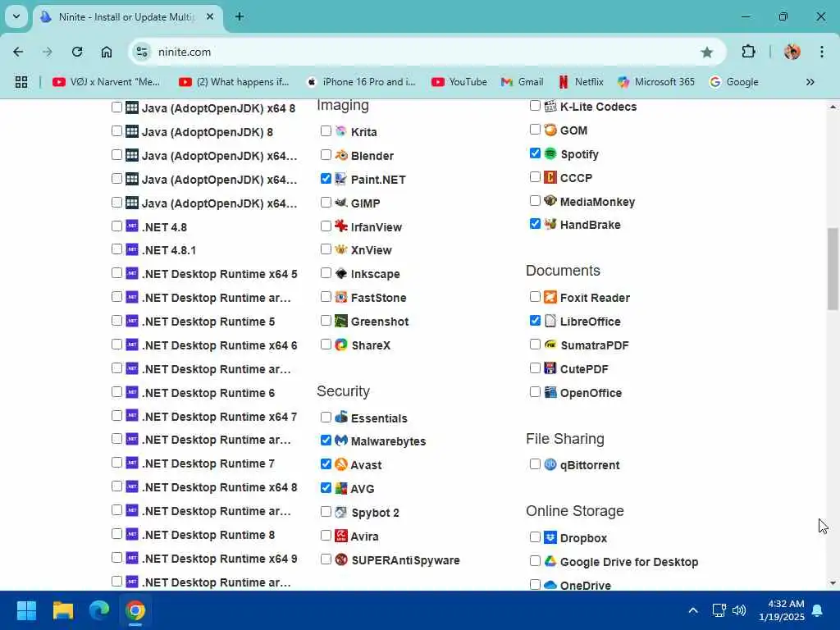Open the Chrome apps grid shortcut
Image resolution: width=840 pixels, height=630 pixels.
(21, 82)
